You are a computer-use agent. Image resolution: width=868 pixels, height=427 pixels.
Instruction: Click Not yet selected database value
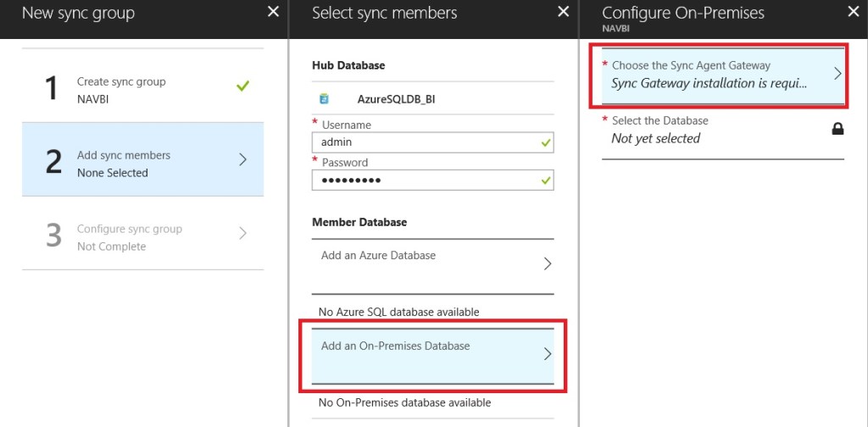tap(655, 139)
